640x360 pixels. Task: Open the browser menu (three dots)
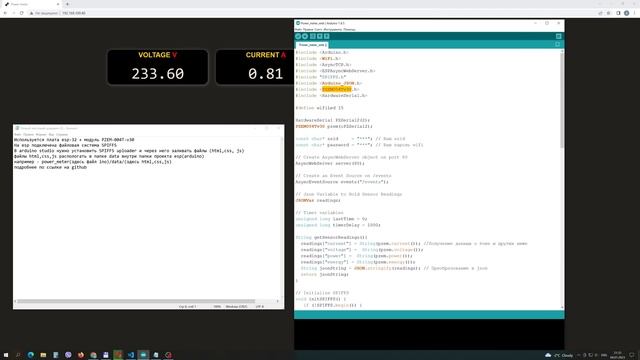[x=635, y=13]
